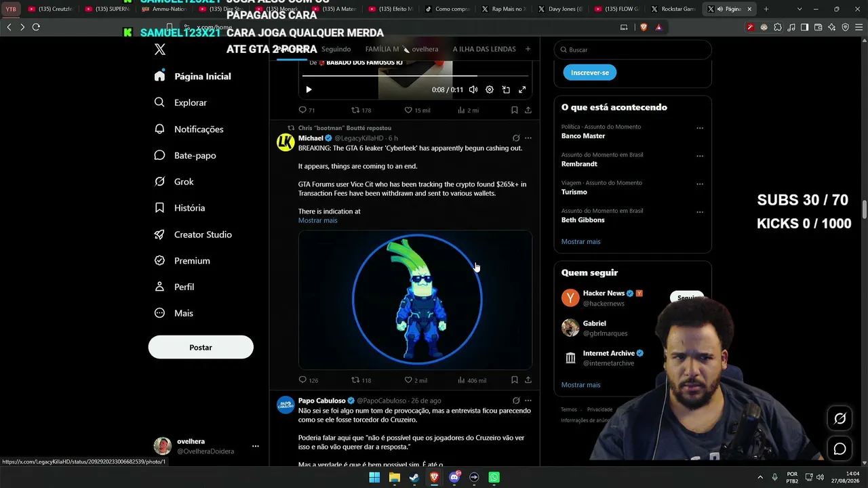Open more options for Banco Master trend
Screen dimensions: 868x488
tap(700, 128)
